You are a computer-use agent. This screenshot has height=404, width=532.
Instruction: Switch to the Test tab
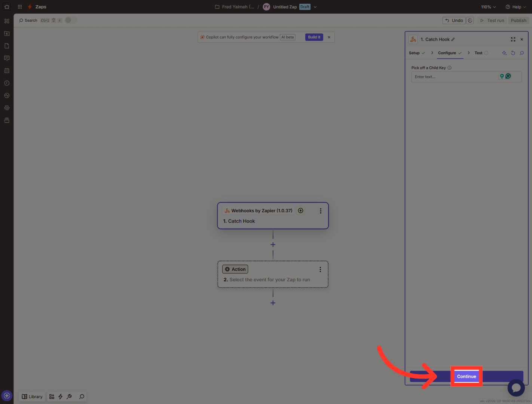pos(481,53)
